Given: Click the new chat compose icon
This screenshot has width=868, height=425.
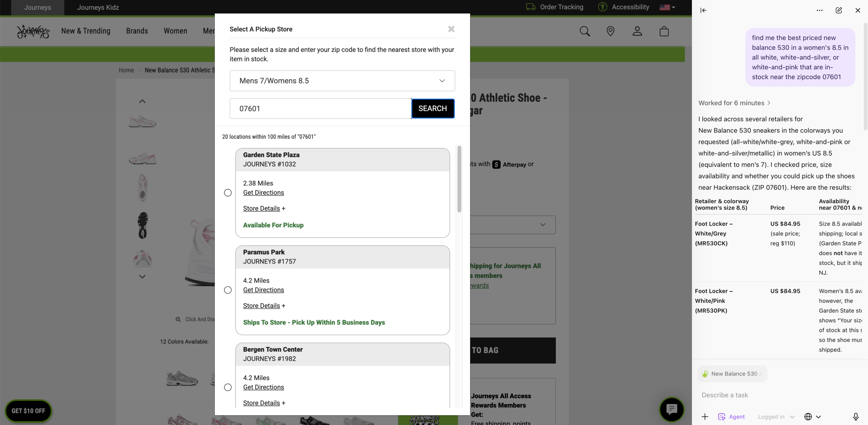Looking at the screenshot, I should click(x=839, y=10).
